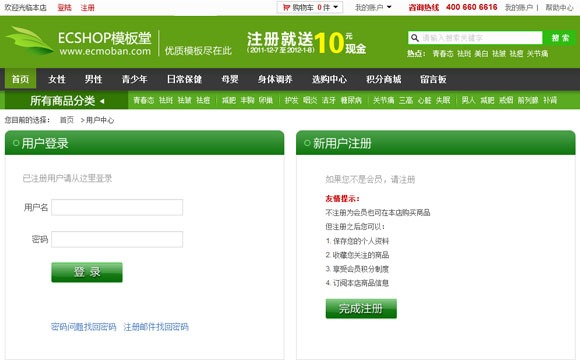Select 丰胸 in the green category bar
The height and width of the screenshot is (361, 580).
pos(247,100)
